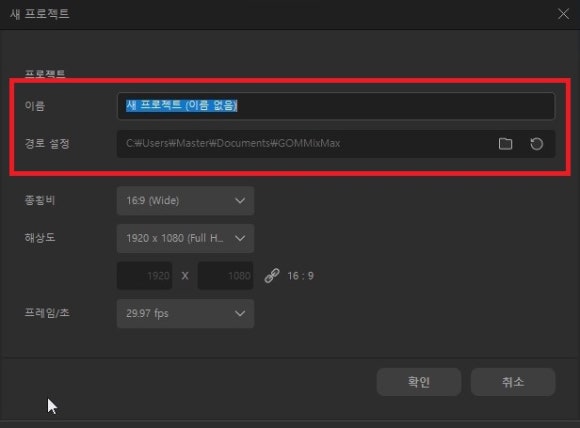
Task: Open the 16:9 (Wide) aspect ratio dropdown
Action: coord(185,200)
